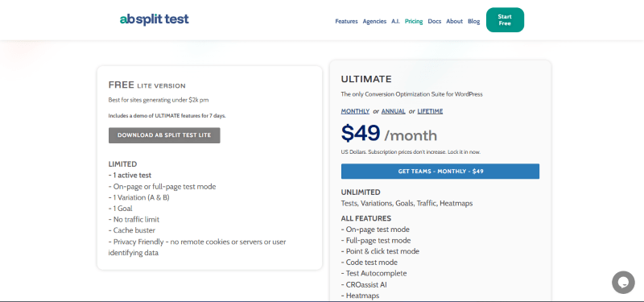Open the Features menu item
The width and height of the screenshot is (644, 302).
[346, 22]
